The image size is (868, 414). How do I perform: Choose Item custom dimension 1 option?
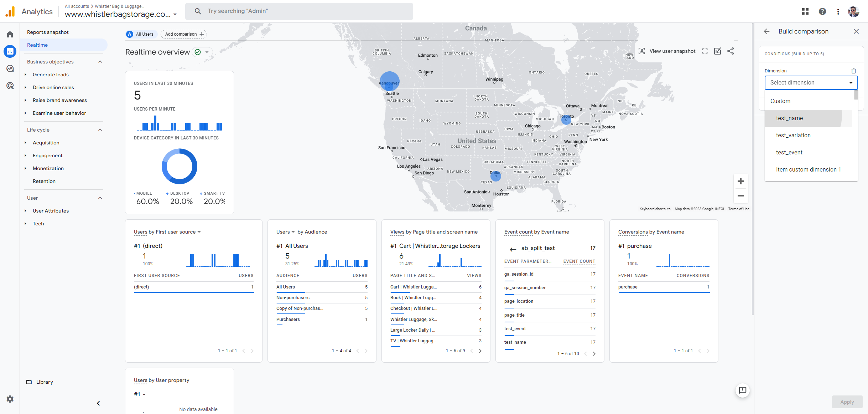tap(809, 170)
